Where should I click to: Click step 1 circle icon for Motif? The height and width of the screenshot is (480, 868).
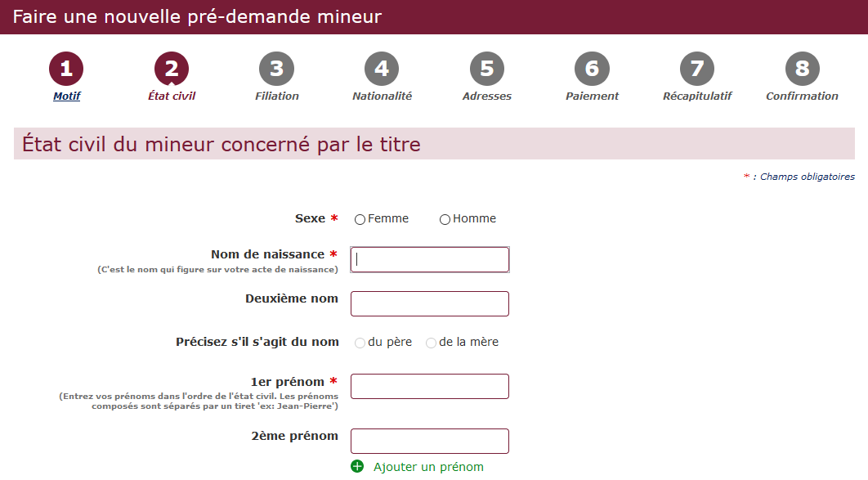click(x=66, y=69)
